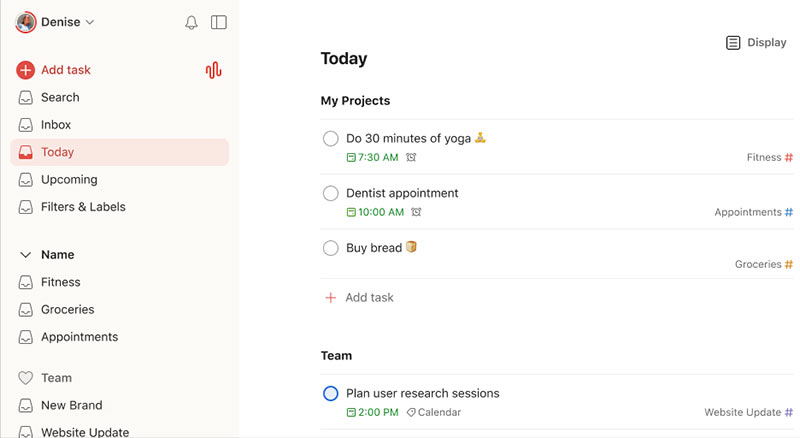The width and height of the screenshot is (800, 438).
Task: Click the Display settings icon
Action: coord(733,43)
